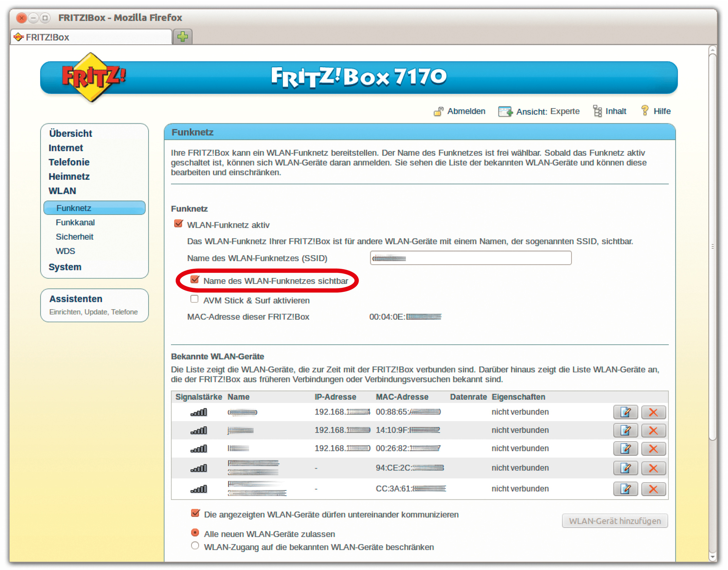Viewport: 728px width, 570px height.
Task: Click the Abmelden logout icon
Action: tap(439, 112)
